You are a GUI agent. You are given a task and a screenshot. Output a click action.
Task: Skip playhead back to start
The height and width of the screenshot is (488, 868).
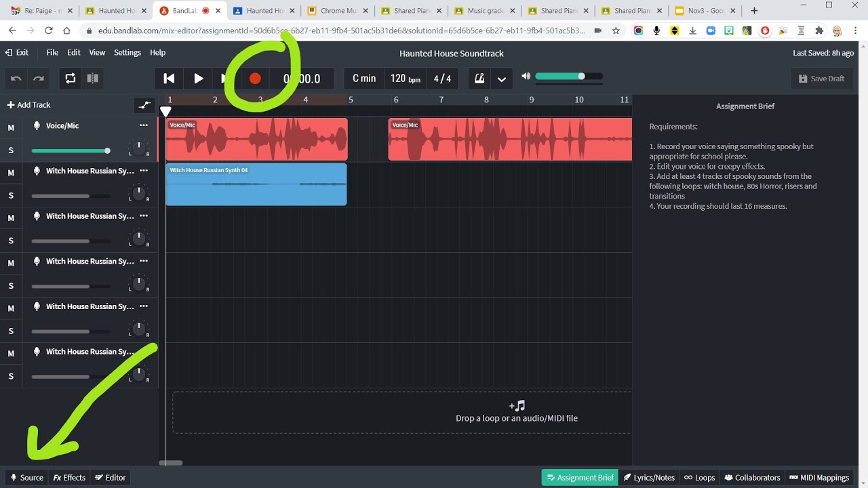coord(169,79)
